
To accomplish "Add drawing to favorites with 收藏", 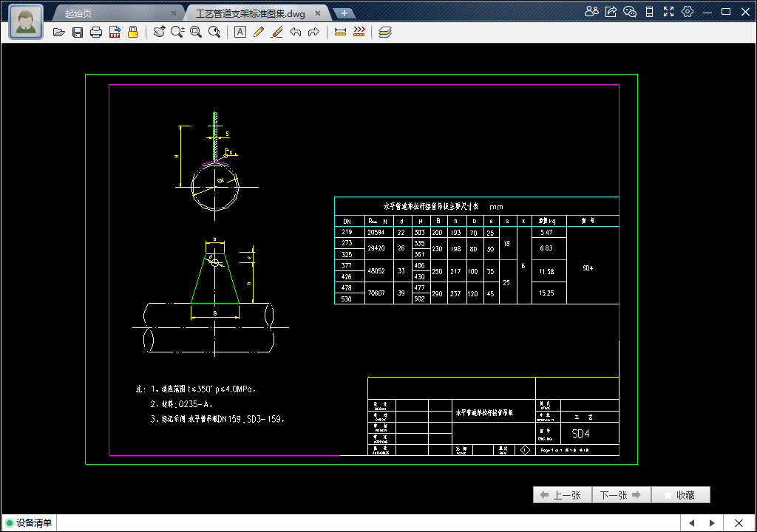I will 680,495.
